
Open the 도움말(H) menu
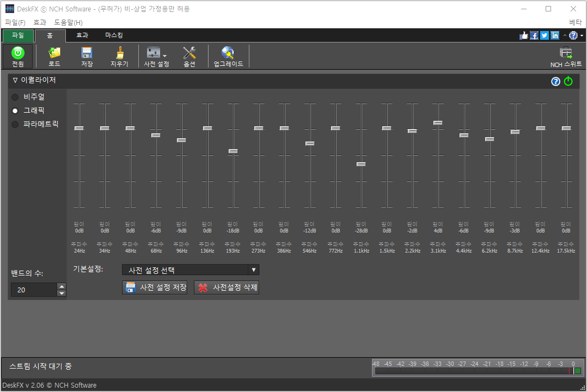click(x=68, y=22)
